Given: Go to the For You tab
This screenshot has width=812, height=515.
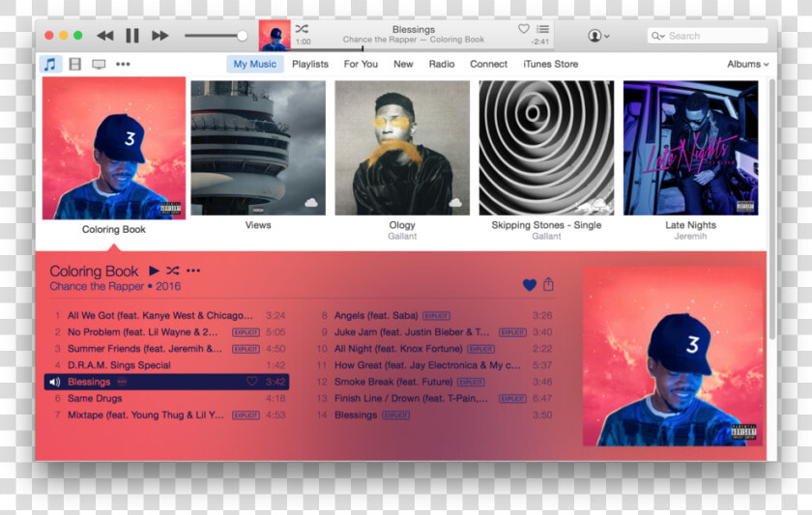Looking at the screenshot, I should click(x=361, y=64).
